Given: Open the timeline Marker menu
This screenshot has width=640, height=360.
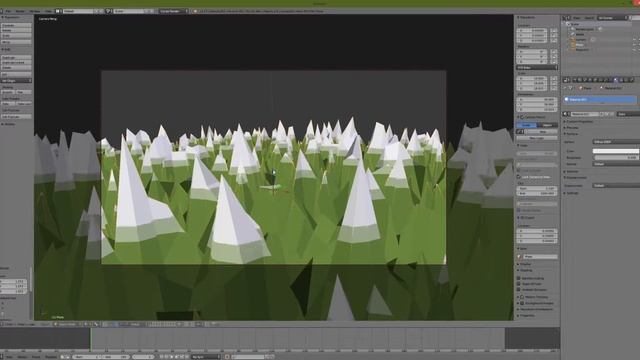Looking at the screenshot, I should pos(22,357).
